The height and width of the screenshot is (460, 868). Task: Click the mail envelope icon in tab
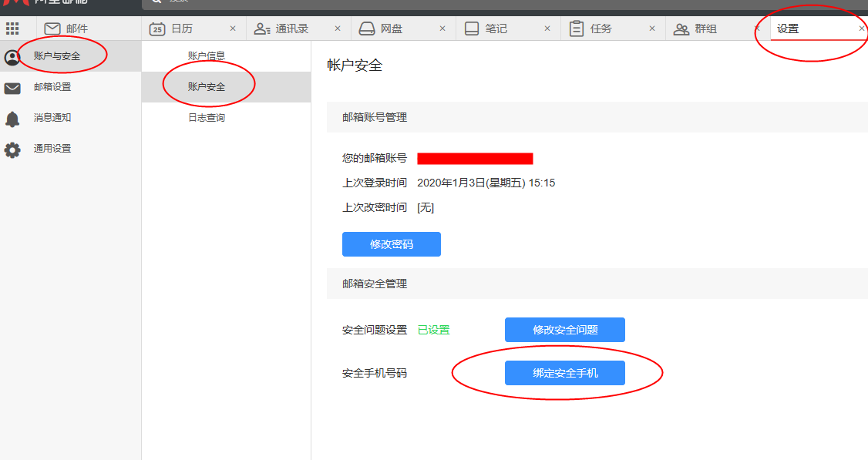52,29
